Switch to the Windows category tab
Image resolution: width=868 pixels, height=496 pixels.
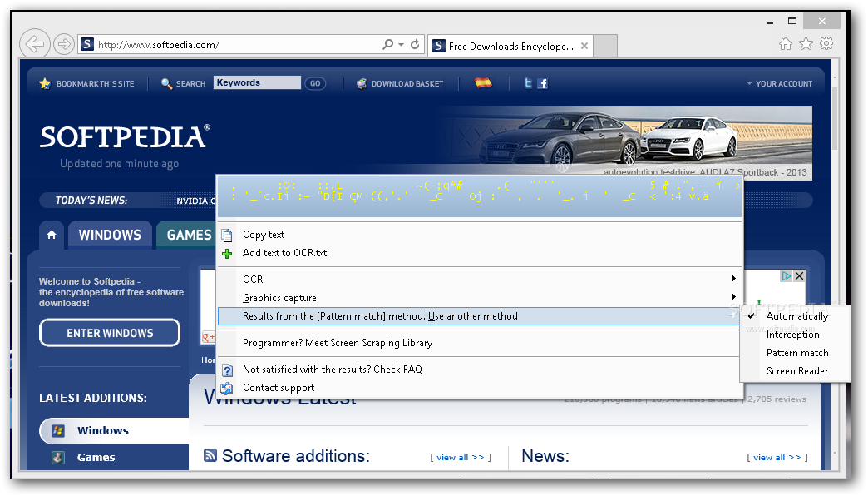tap(110, 235)
